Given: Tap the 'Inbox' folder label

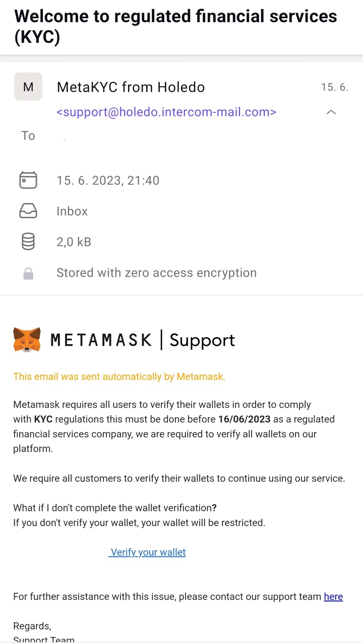Looking at the screenshot, I should pos(72,211).
